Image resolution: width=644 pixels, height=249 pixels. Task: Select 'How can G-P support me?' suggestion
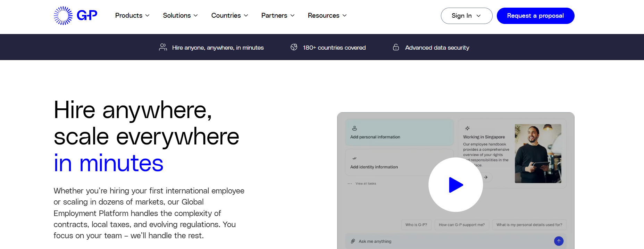point(462,225)
